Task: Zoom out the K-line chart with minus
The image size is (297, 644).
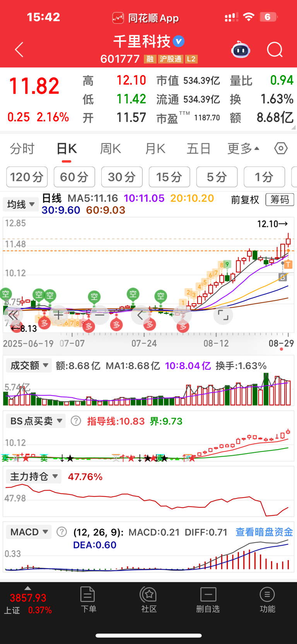Action: (x=100, y=315)
